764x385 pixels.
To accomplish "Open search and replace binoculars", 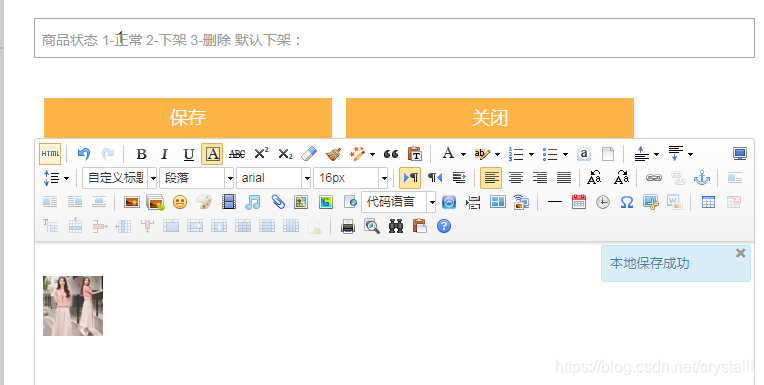I will (x=396, y=226).
